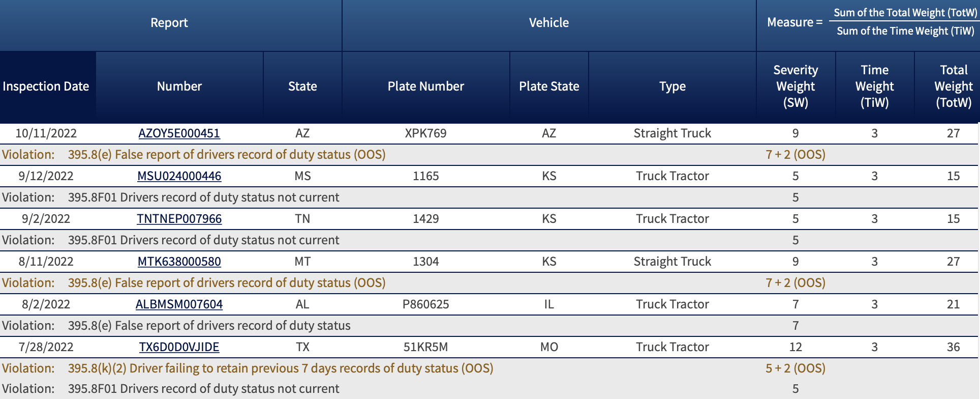Click the Report group header

point(169,23)
